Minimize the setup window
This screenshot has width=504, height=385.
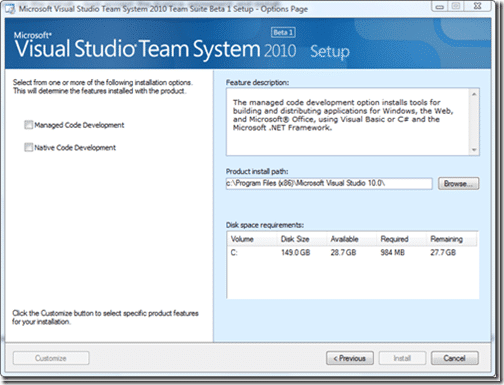point(439,6)
